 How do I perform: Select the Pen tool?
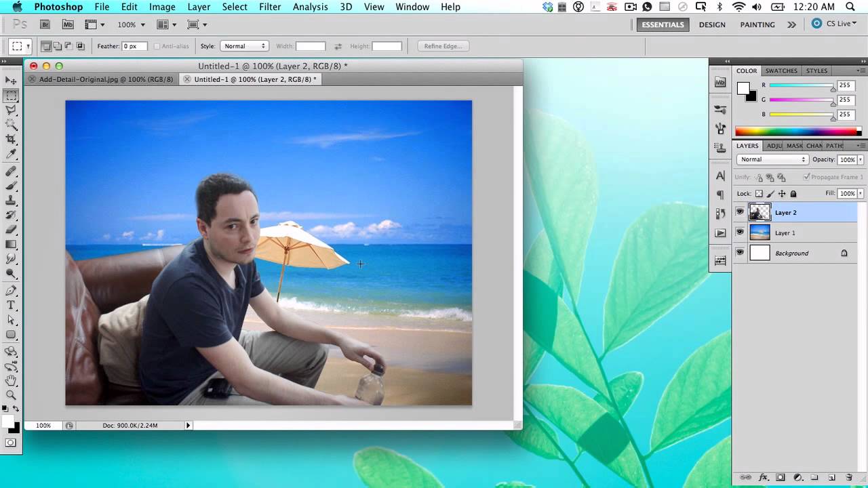(11, 291)
